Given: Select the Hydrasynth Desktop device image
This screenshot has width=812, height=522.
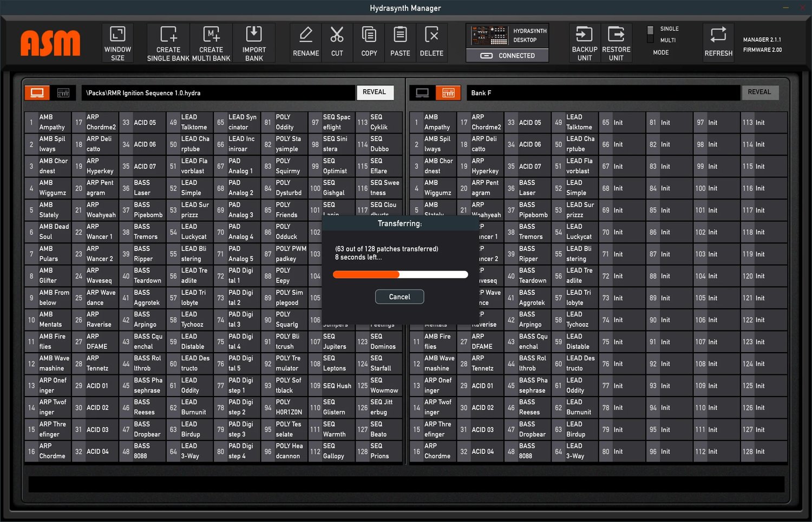Looking at the screenshot, I should click(x=489, y=36).
